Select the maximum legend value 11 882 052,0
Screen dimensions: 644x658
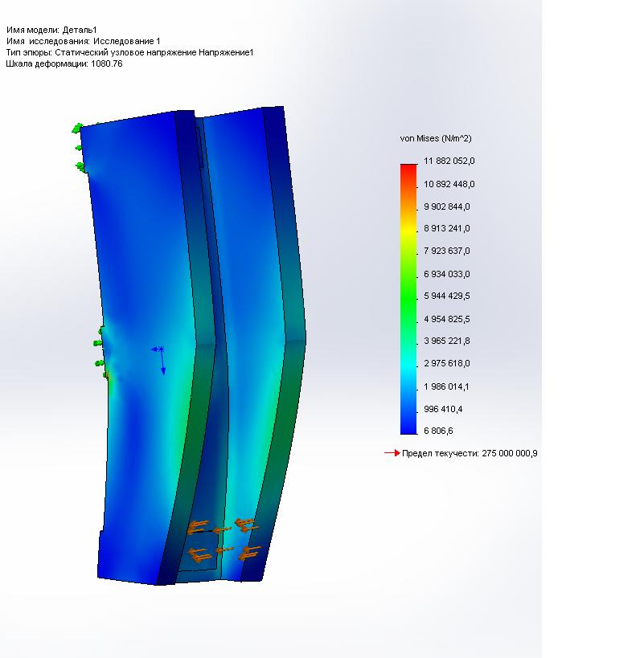tap(449, 161)
